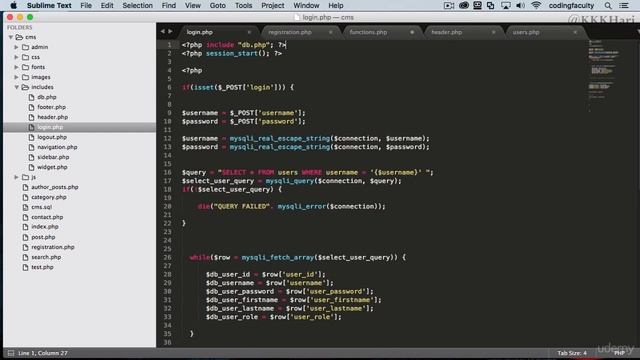
Task: Collapse the includes folder
Action: tap(16, 87)
